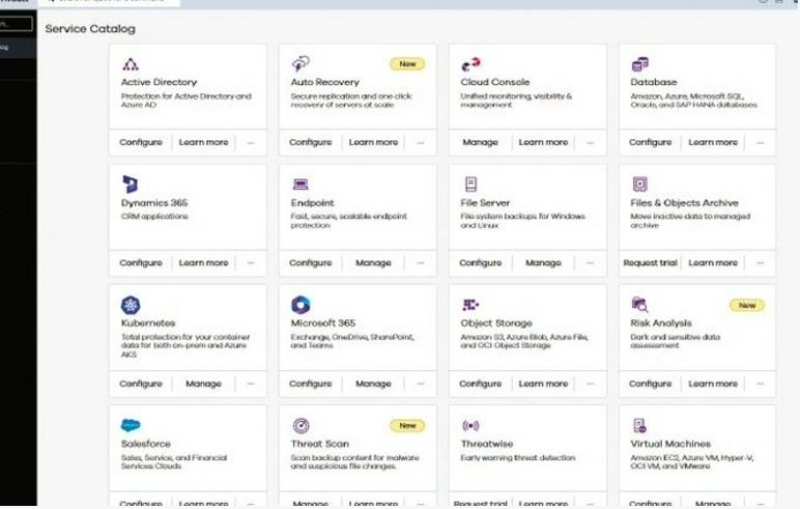Click the Salesforce cloud logo icon
Image resolution: width=800 pixels, height=509 pixels.
[x=130, y=425]
